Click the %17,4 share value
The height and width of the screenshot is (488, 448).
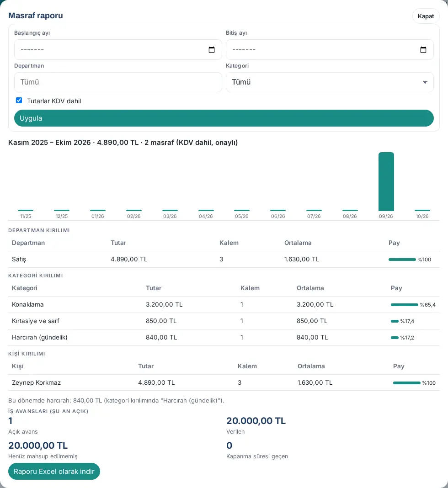(x=407, y=322)
